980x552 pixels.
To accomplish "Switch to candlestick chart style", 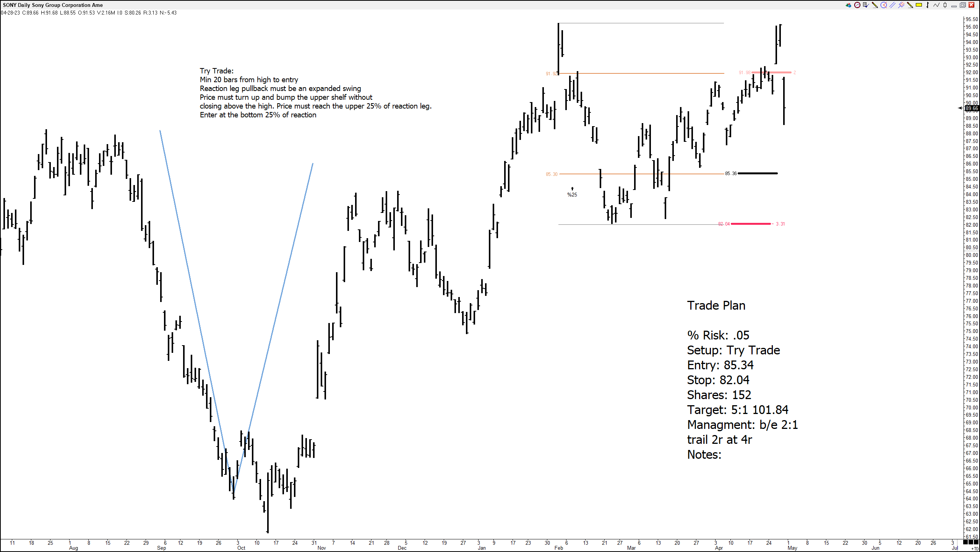I will click(945, 5).
